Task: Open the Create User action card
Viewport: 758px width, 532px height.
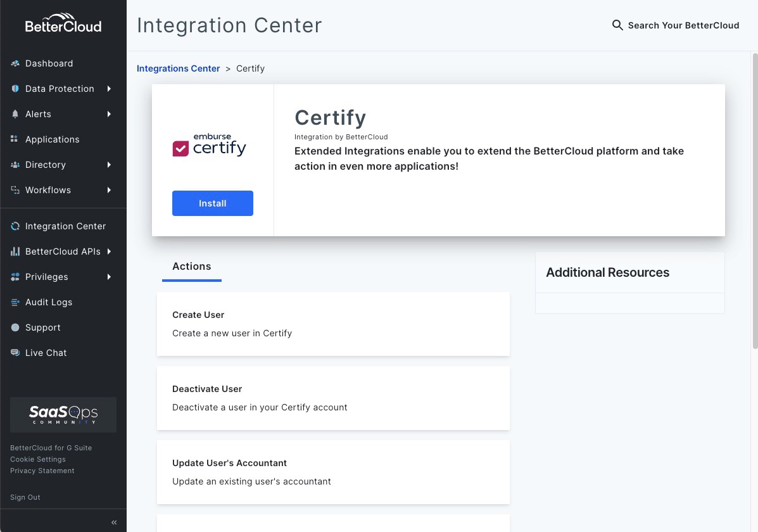Action: point(333,324)
